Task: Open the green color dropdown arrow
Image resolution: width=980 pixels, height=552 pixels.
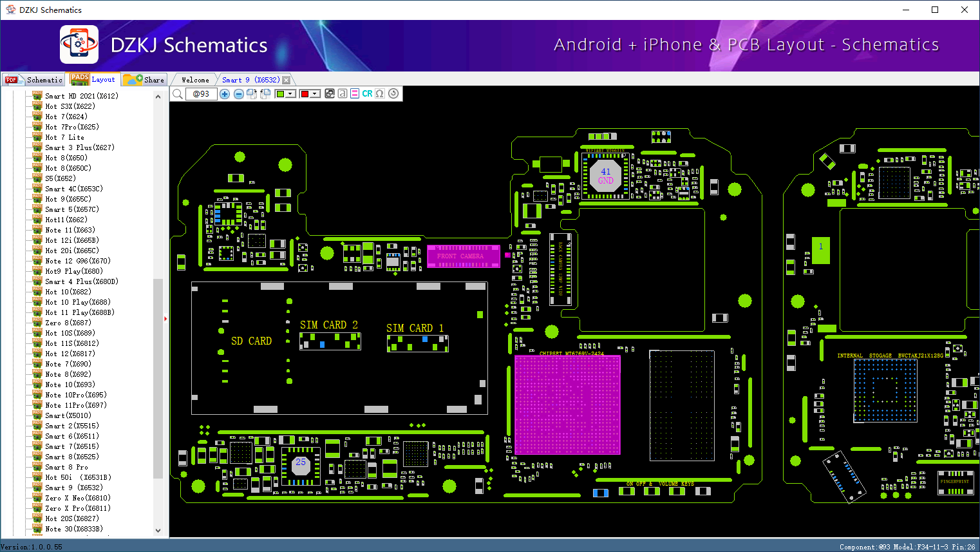Action: (290, 94)
